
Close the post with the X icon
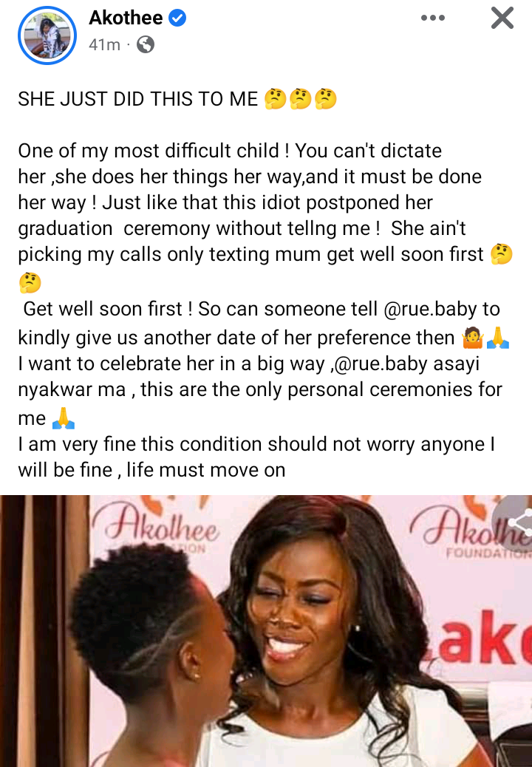(x=502, y=18)
